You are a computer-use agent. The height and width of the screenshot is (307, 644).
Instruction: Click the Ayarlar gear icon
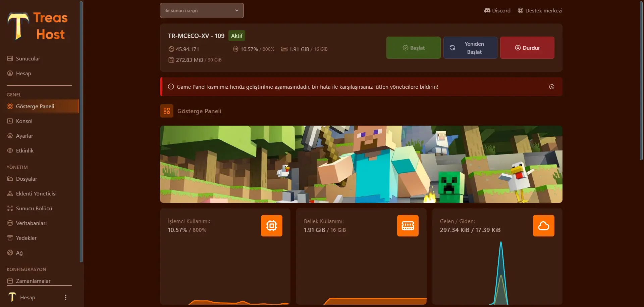(x=10, y=136)
